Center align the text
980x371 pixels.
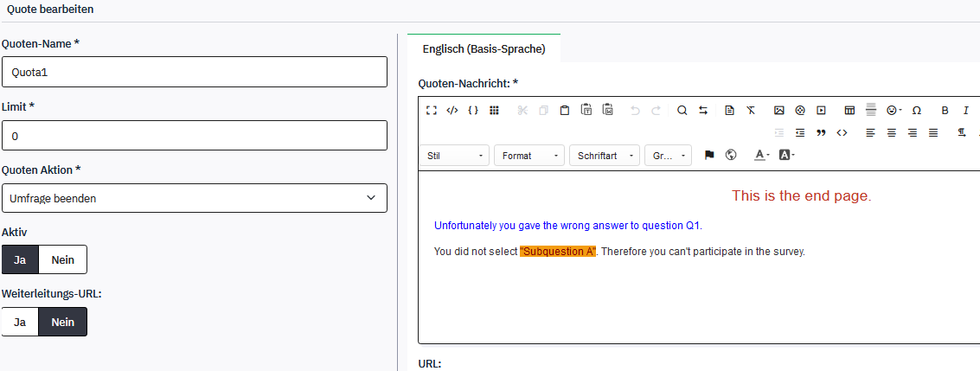892,132
